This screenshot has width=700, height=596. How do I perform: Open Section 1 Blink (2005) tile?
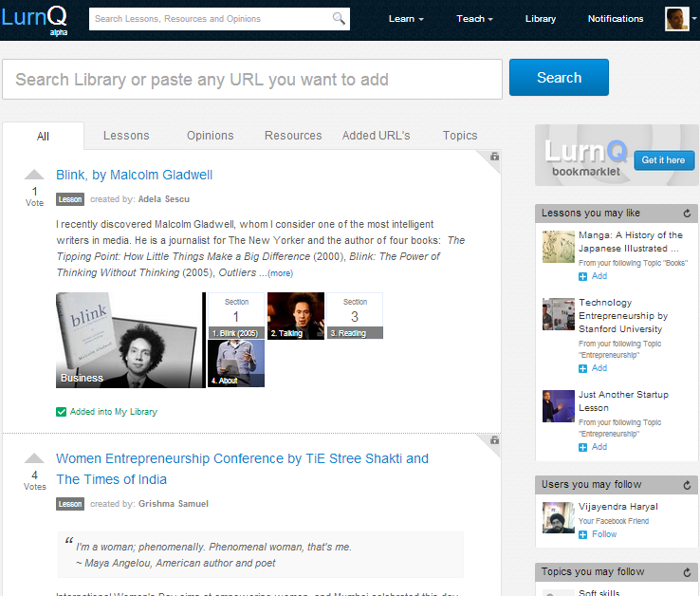tap(236, 315)
